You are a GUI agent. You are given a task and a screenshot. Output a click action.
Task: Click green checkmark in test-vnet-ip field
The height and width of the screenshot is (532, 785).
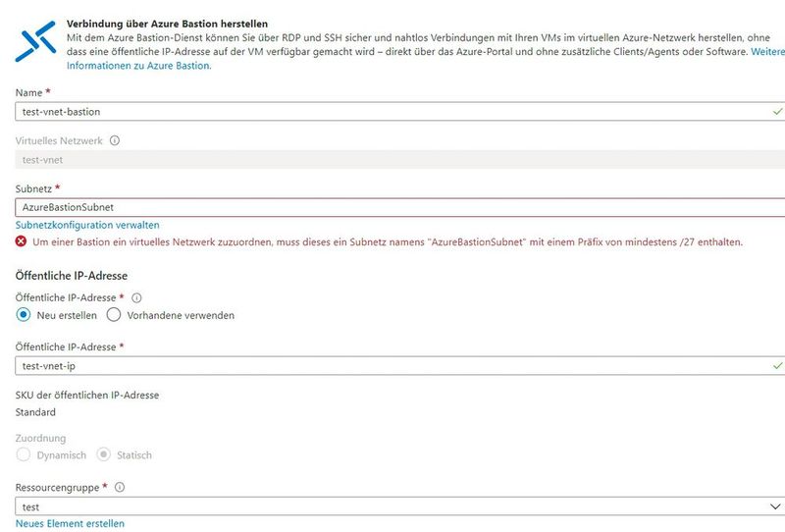point(777,366)
